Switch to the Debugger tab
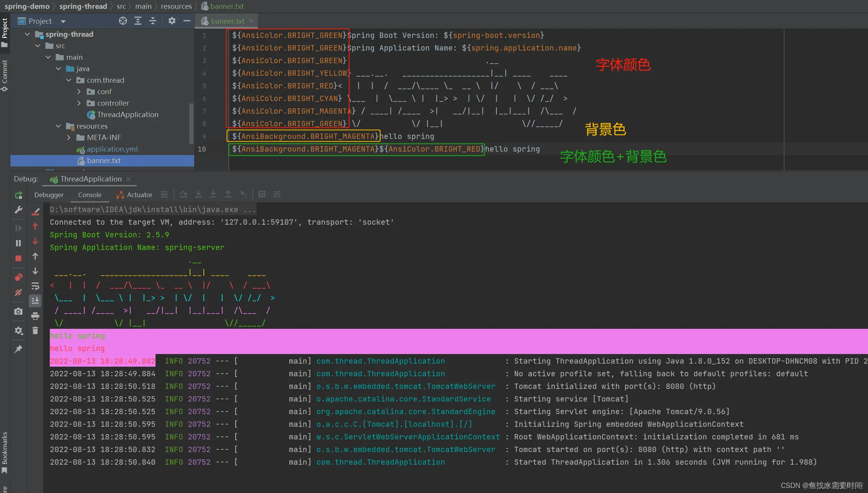The image size is (868, 493). click(49, 195)
